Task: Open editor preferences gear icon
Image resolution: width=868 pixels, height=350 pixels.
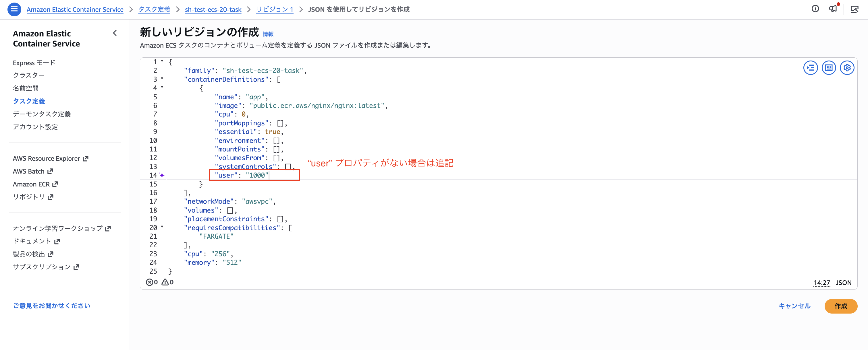Action: pyautogui.click(x=847, y=68)
